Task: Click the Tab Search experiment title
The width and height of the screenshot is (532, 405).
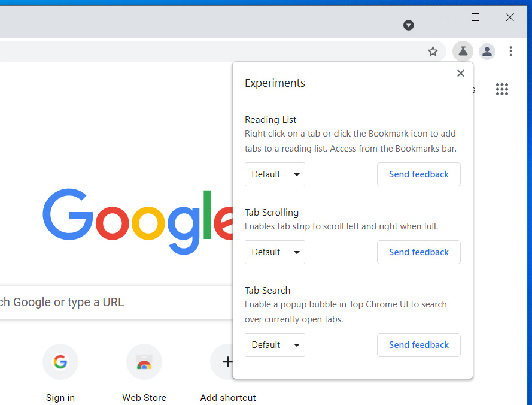Action: (267, 290)
